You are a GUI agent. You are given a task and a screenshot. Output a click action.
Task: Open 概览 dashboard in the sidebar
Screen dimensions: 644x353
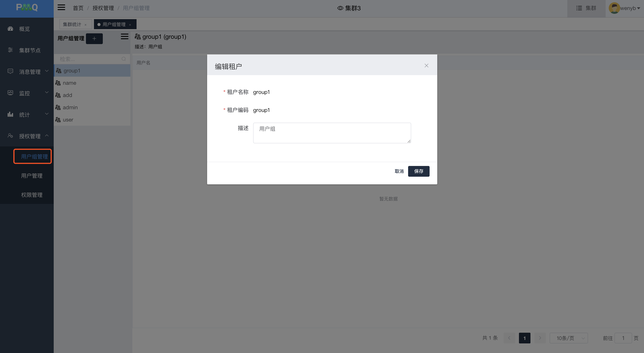(25, 29)
